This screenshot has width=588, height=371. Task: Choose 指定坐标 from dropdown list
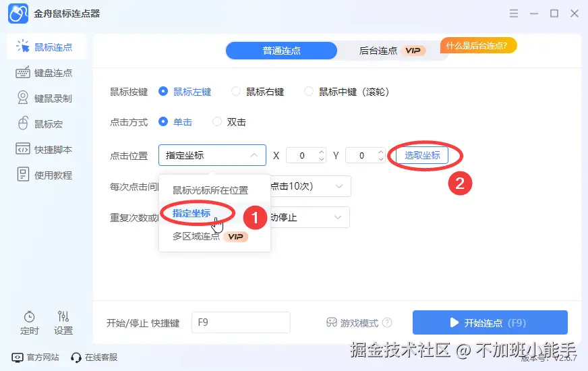(x=192, y=213)
